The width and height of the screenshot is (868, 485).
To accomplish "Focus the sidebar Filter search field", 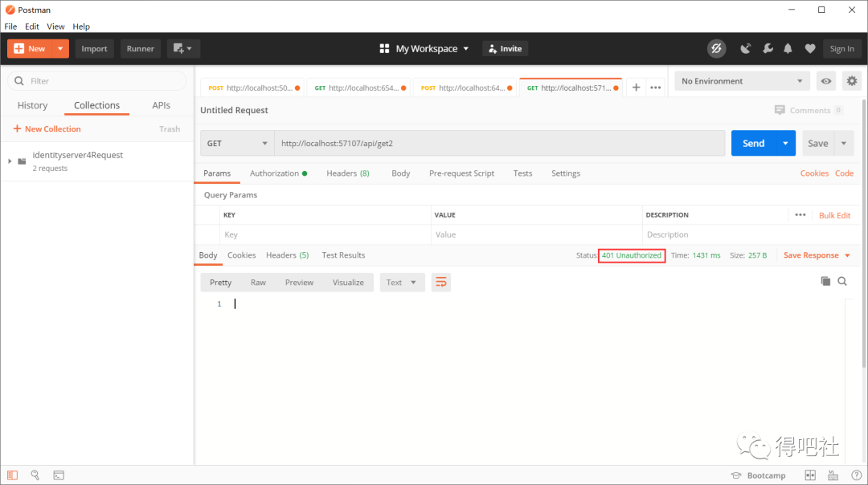I will pos(97,81).
